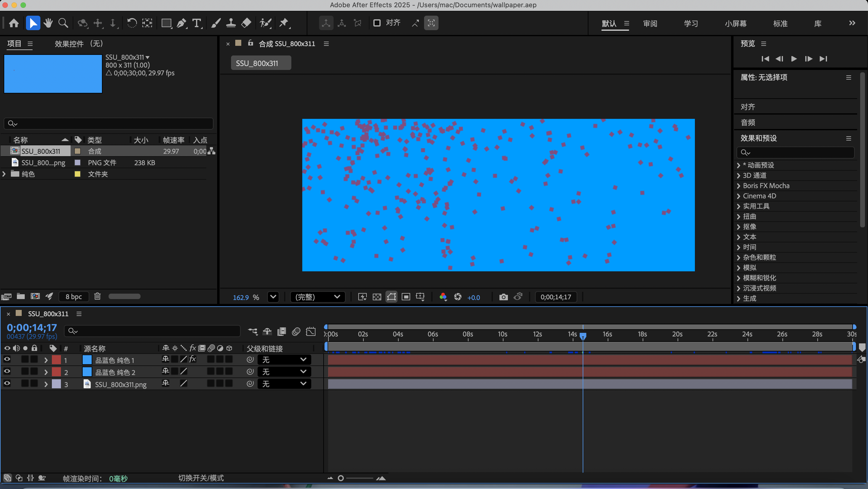
Task: Select the Pen tool in the toolbar
Action: [x=181, y=23]
